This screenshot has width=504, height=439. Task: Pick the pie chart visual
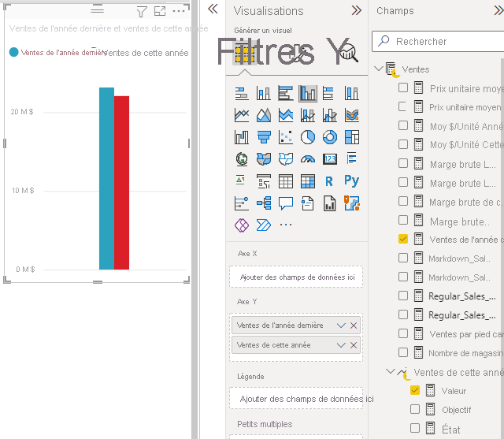308,137
